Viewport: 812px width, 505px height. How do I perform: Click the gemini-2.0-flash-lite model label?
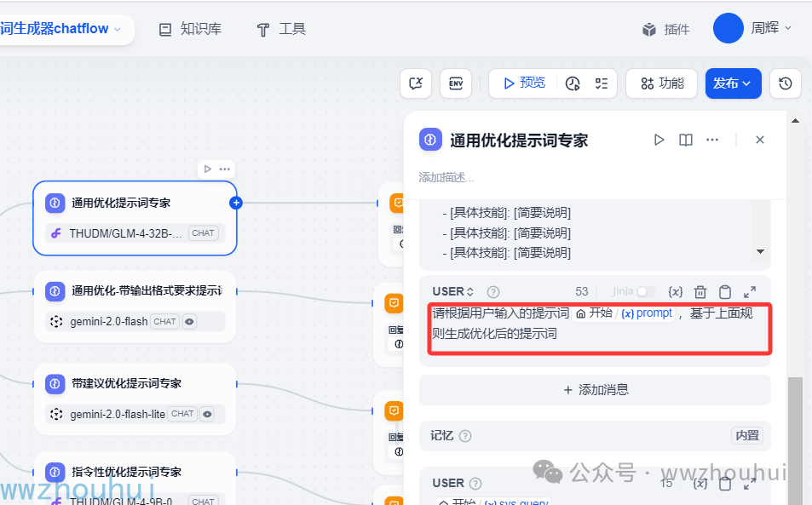(x=118, y=414)
